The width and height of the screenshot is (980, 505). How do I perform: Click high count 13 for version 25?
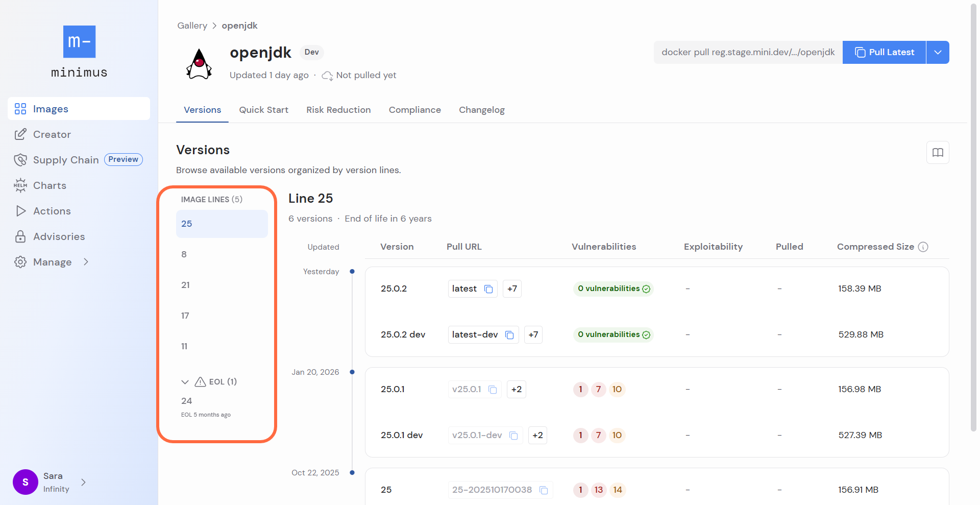(598, 490)
